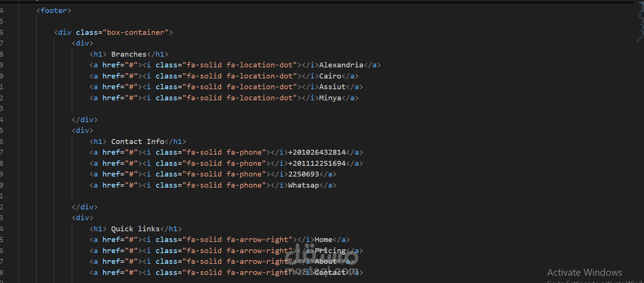Click the Minya anchor text
644x283 pixels.
330,98
